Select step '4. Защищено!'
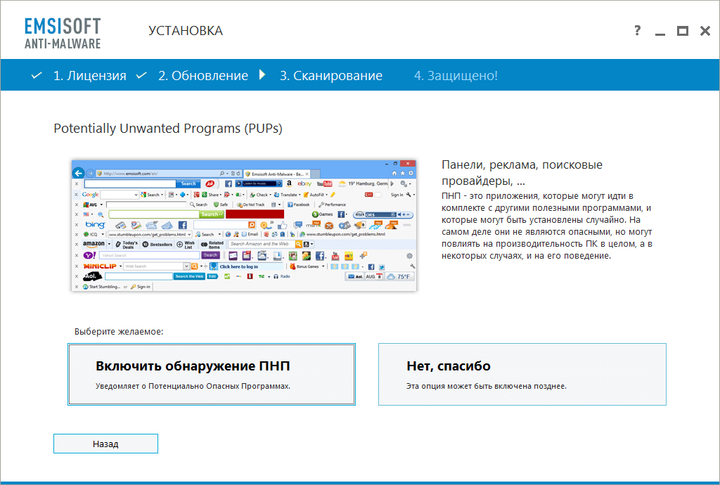 pos(456,75)
